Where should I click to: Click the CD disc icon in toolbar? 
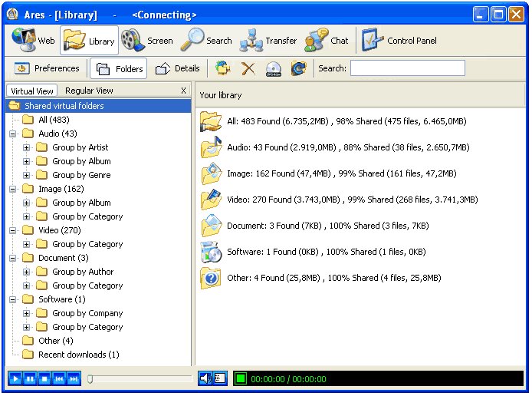[x=274, y=68]
